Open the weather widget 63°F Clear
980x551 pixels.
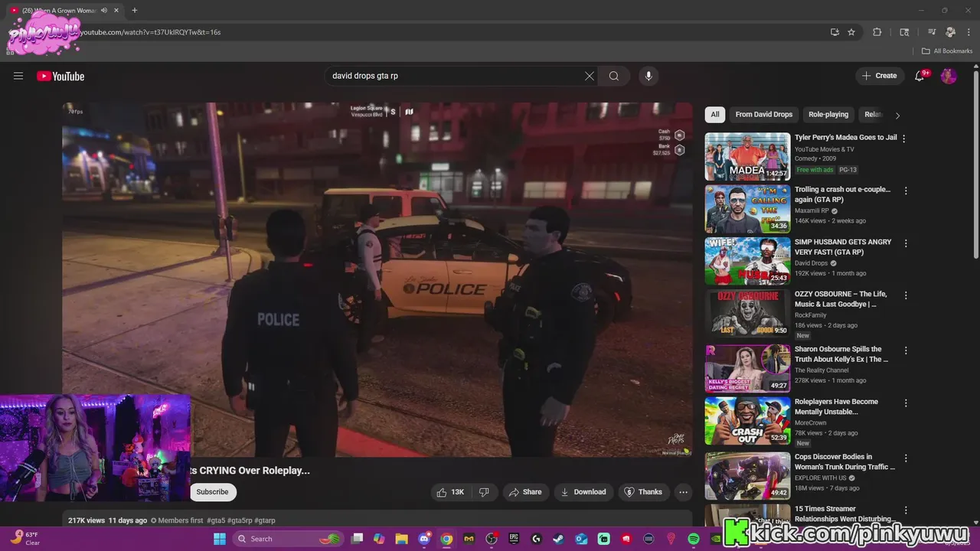tap(24, 539)
